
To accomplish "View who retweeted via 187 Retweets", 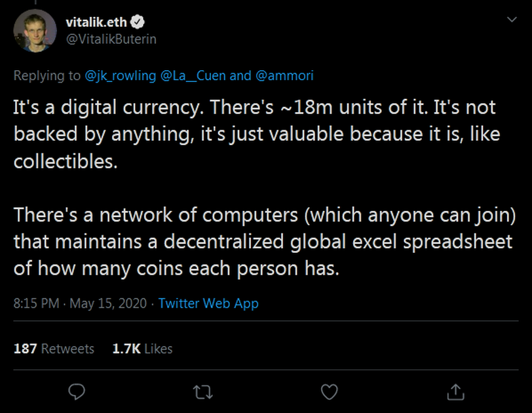I will [x=54, y=349].
